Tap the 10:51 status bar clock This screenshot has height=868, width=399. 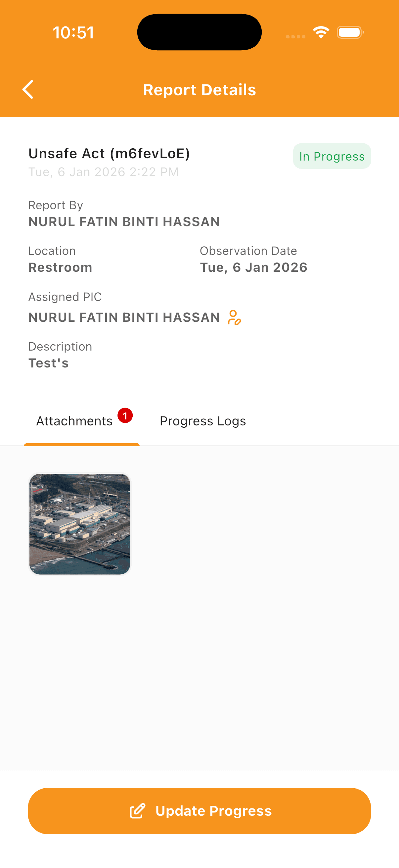(x=73, y=33)
